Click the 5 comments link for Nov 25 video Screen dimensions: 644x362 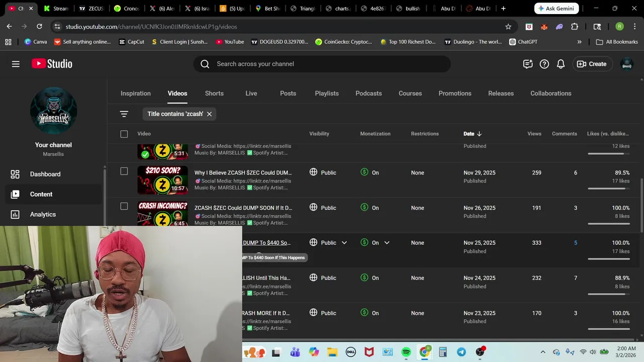[x=576, y=243]
